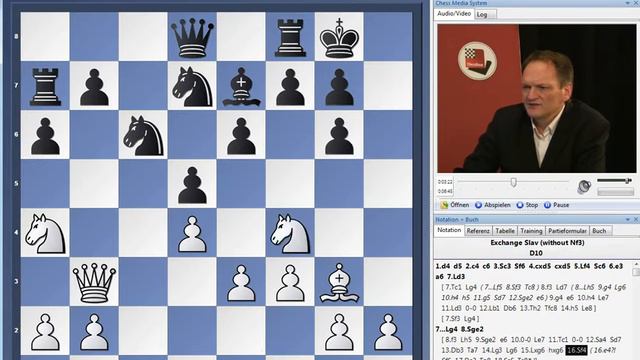Viewport: 640px width, 360px height.
Task: Click the black pawn on g7
Action: tap(339, 87)
